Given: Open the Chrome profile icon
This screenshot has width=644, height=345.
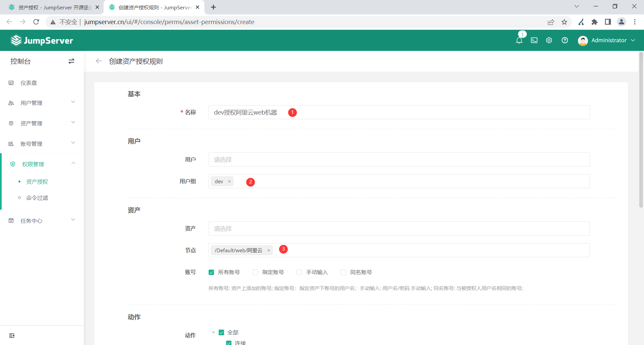Looking at the screenshot, I should click(x=622, y=22).
